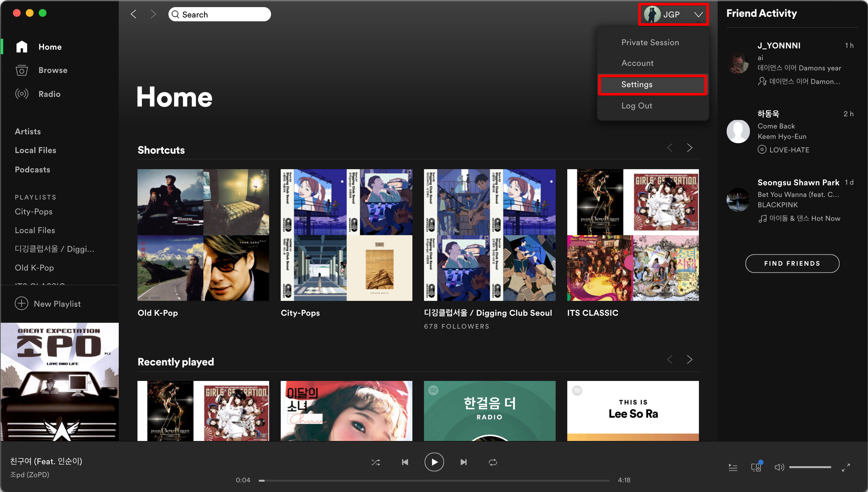Click into the Search field

click(x=223, y=15)
